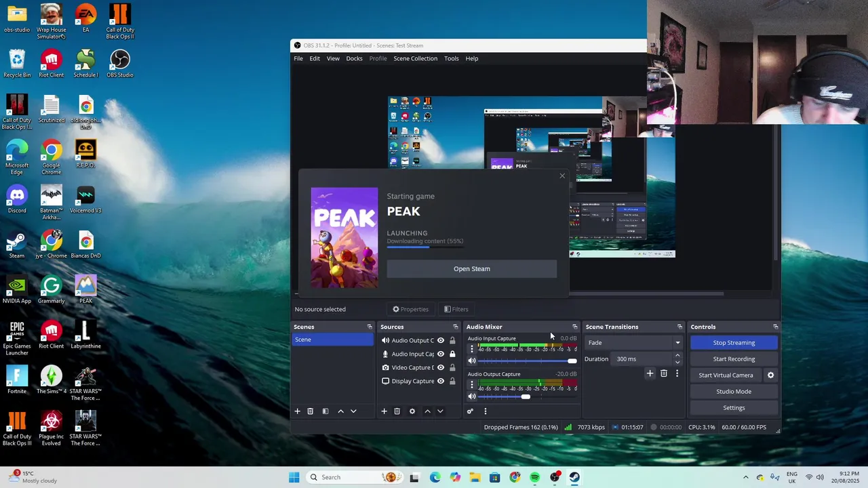Open source properties gear in Sources panel
The height and width of the screenshot is (488, 868).
(x=412, y=411)
